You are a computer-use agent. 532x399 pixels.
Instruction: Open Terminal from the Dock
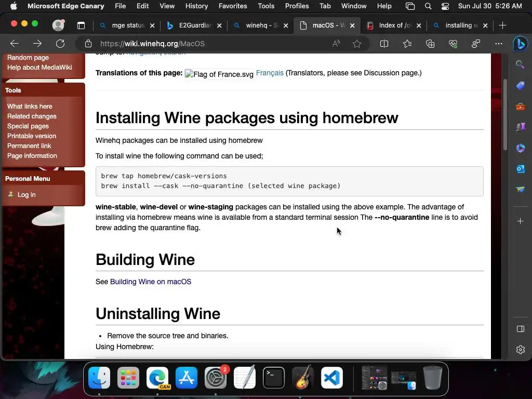point(273,378)
